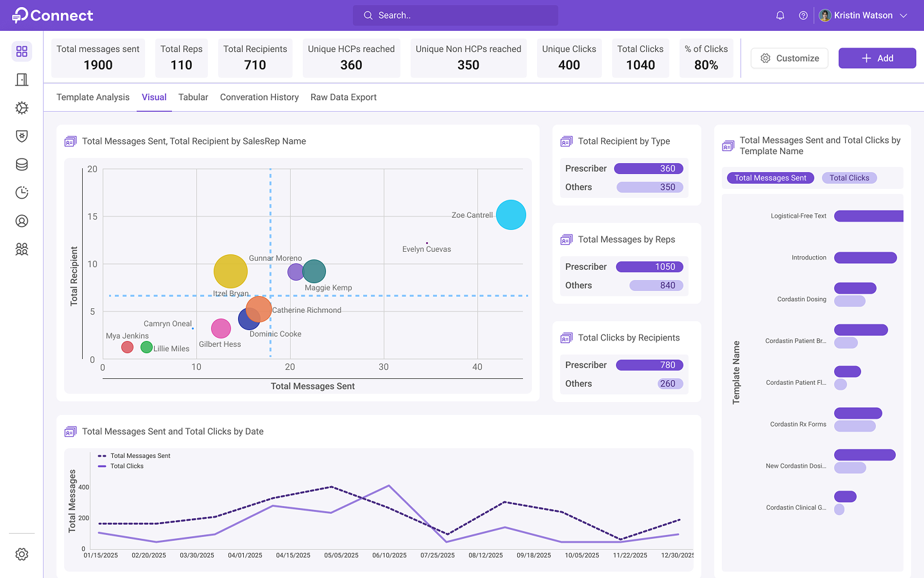Click the building icon in sidebar
Screen dimensions: 924x578
22,80
